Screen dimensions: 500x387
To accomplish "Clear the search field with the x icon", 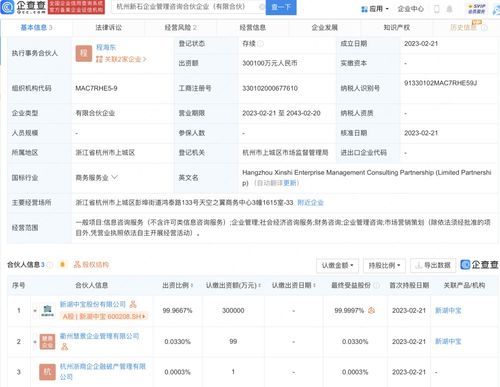I will (x=262, y=7).
